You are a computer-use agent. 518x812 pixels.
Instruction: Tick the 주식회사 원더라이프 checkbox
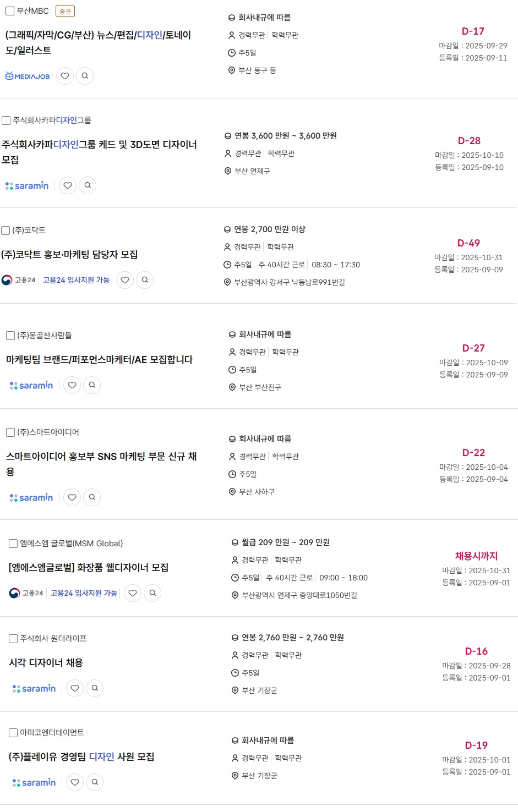13,639
